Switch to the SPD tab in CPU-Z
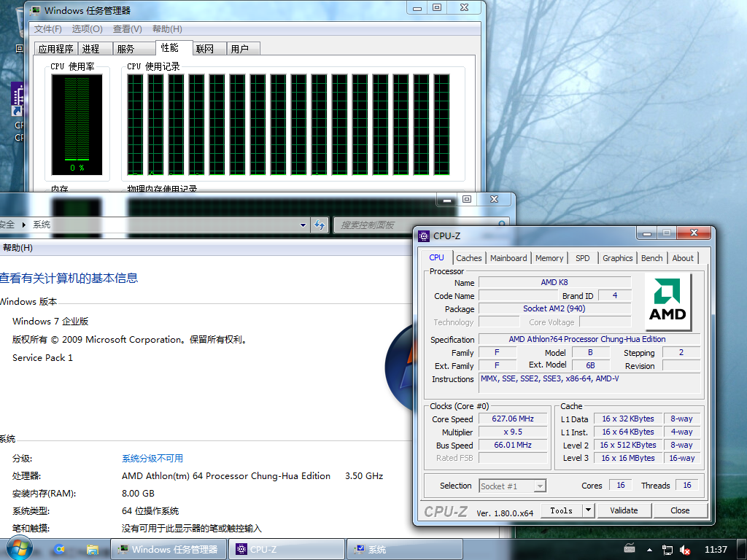747x560 pixels. pos(582,257)
